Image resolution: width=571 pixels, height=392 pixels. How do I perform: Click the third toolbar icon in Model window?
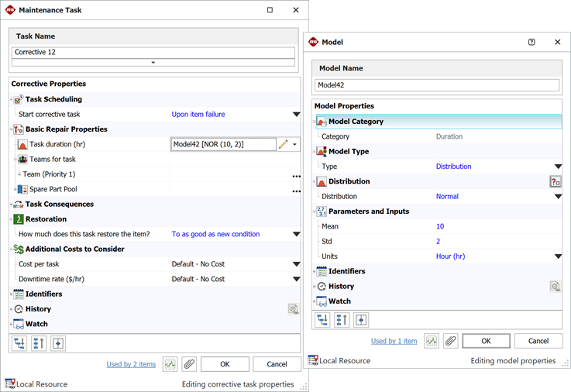click(361, 320)
